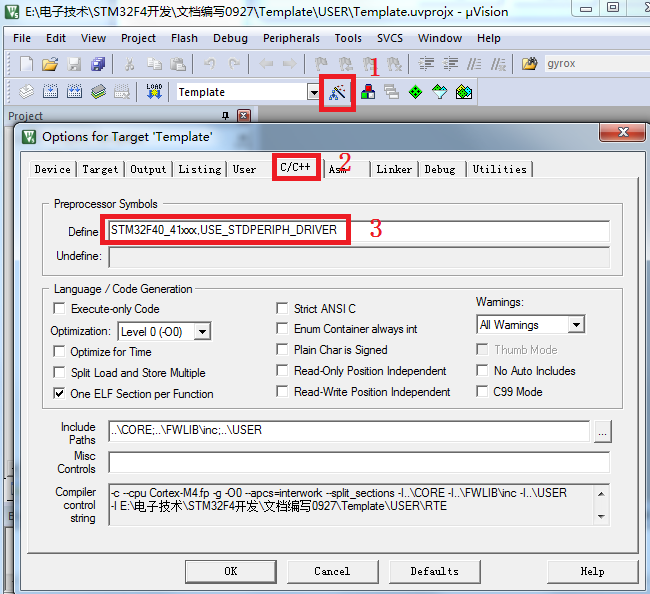Open Find in Files folder icon
The image size is (650, 594).
tap(529, 63)
